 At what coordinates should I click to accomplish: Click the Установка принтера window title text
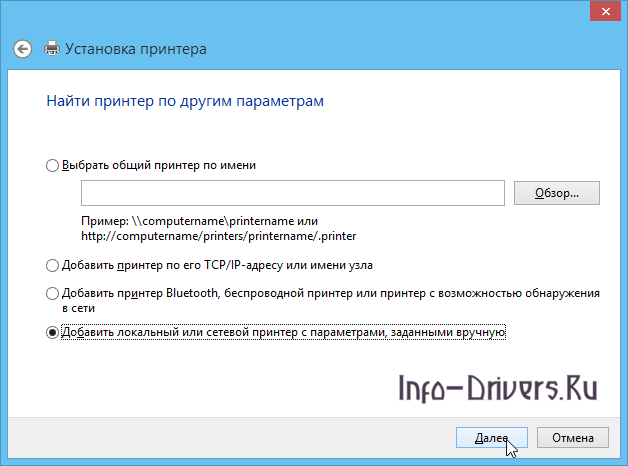pos(136,47)
